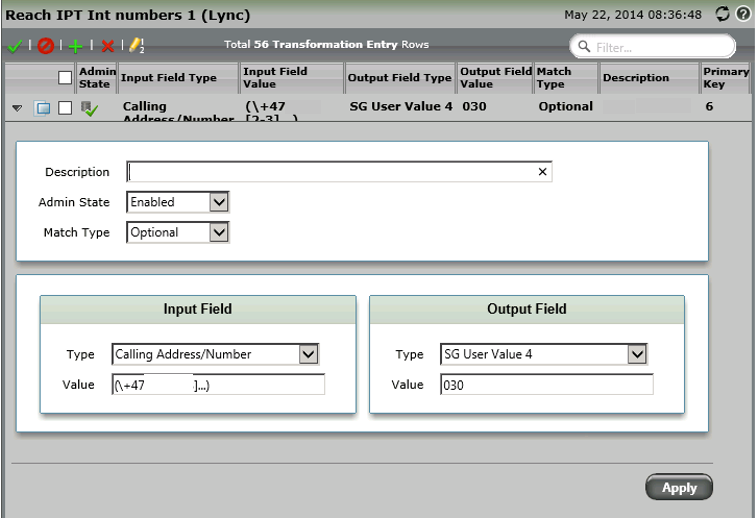This screenshot has height=518, width=755.
Task: Refresh the page with the reload icon
Action: 722,14
